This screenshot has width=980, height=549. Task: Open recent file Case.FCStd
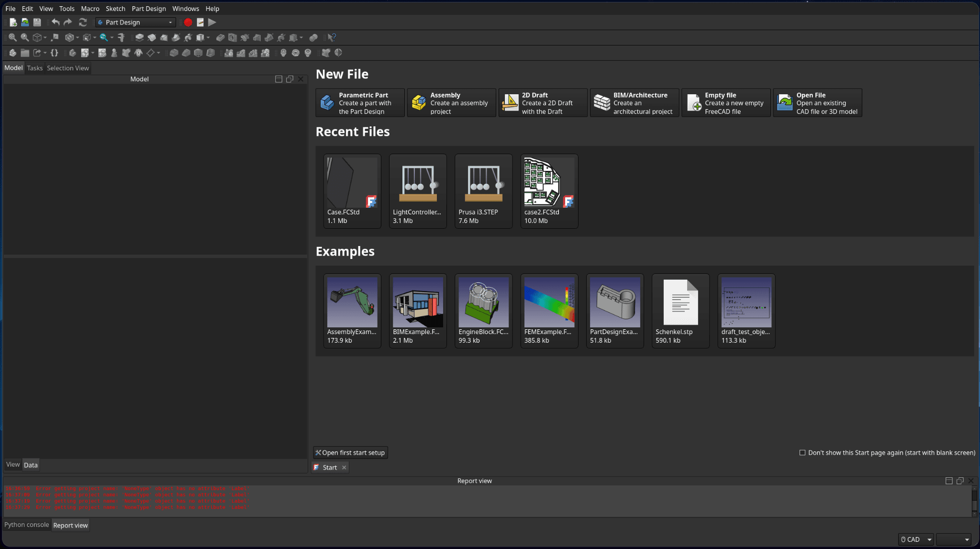[x=352, y=191]
